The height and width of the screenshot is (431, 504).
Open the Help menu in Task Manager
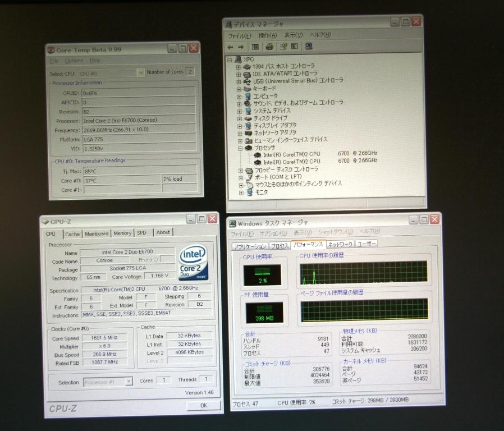pos(370,231)
